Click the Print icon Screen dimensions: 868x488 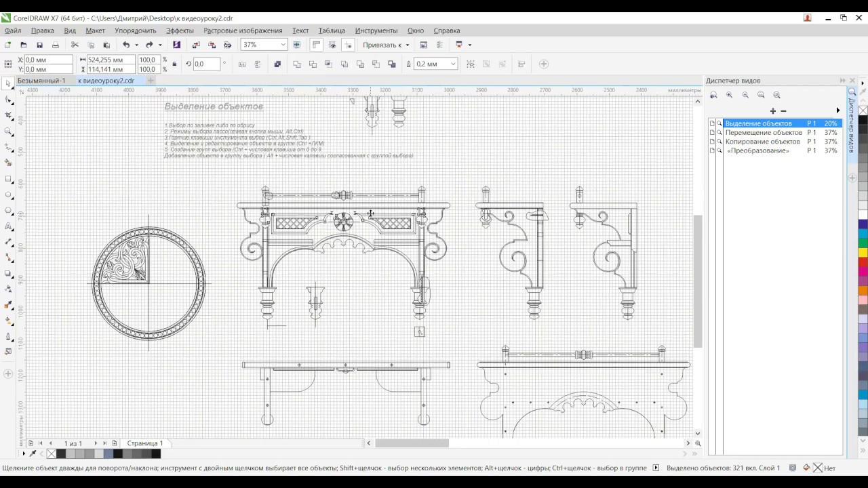pos(56,45)
